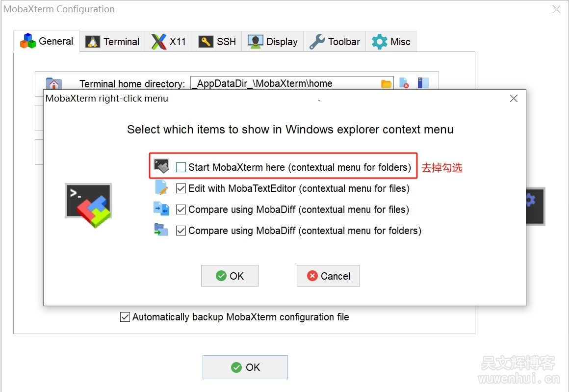Go to the X11 tab
The height and width of the screenshot is (392, 569).
click(169, 42)
